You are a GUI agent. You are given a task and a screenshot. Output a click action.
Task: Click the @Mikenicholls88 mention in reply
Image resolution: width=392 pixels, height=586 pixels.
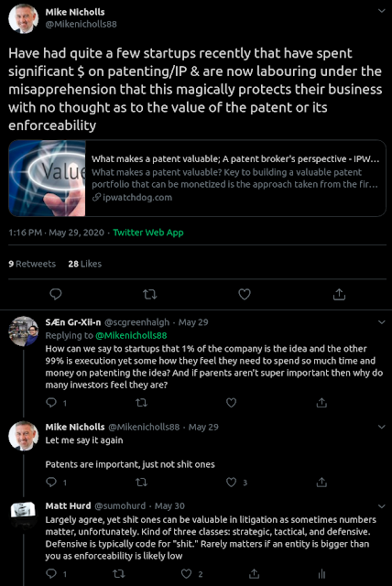(131, 335)
